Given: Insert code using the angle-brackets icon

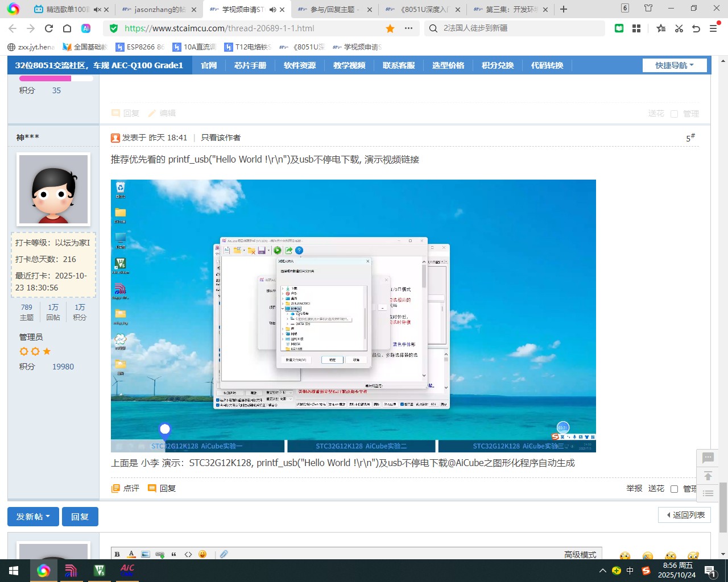Looking at the screenshot, I should coord(188,554).
